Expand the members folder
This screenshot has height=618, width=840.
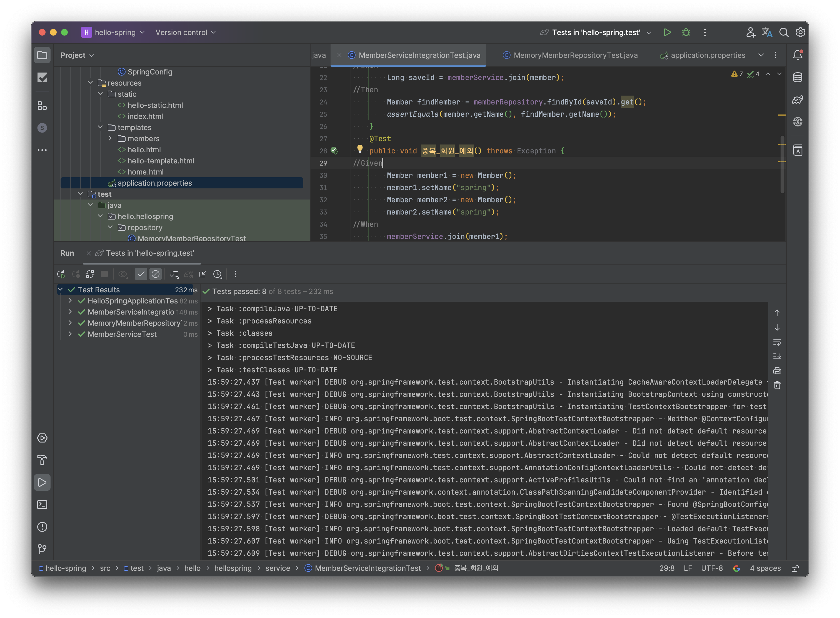click(110, 138)
